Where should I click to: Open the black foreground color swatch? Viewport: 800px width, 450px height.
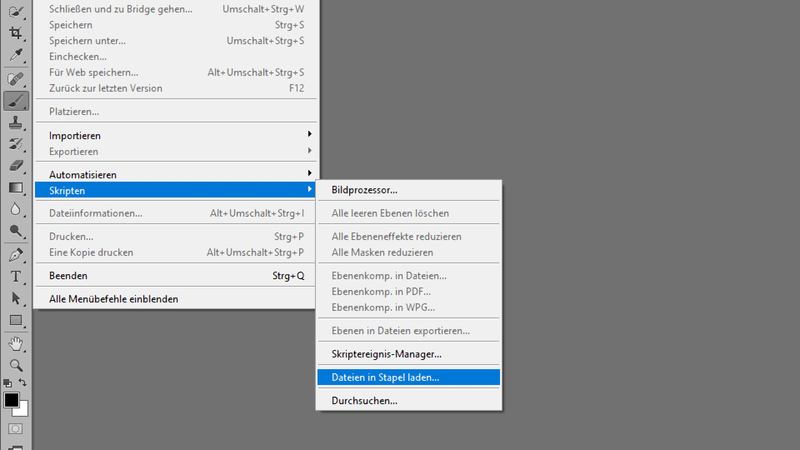pos(11,399)
